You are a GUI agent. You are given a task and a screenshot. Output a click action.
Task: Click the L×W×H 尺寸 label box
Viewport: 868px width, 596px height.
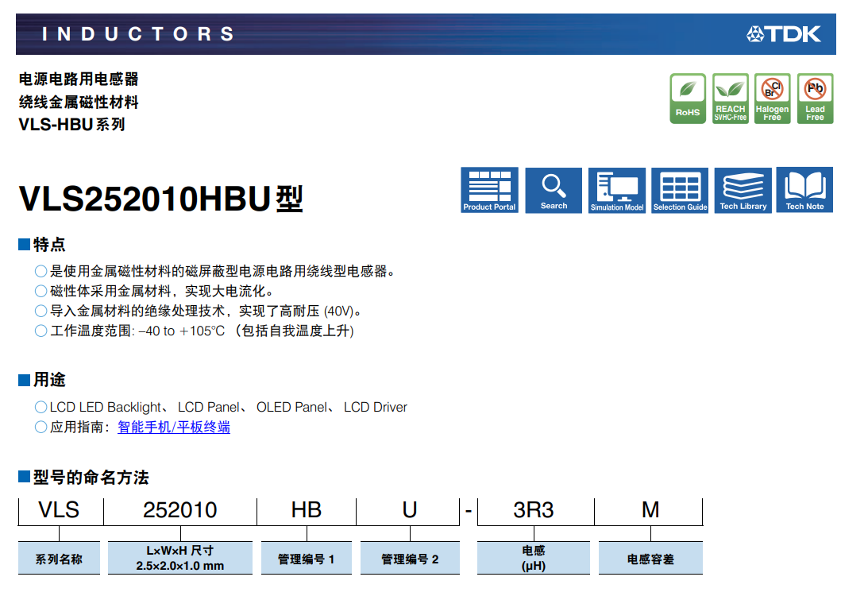(x=179, y=559)
